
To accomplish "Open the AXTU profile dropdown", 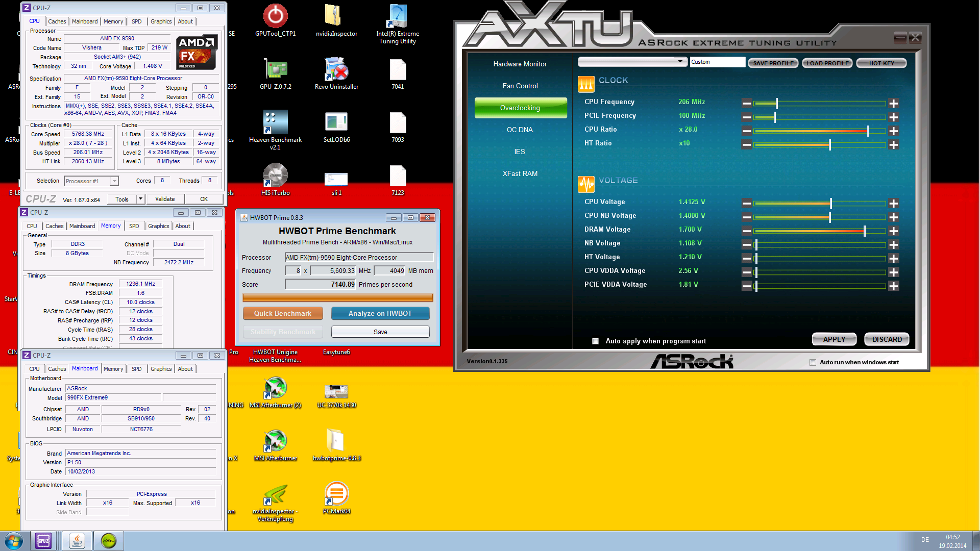I will tap(680, 62).
